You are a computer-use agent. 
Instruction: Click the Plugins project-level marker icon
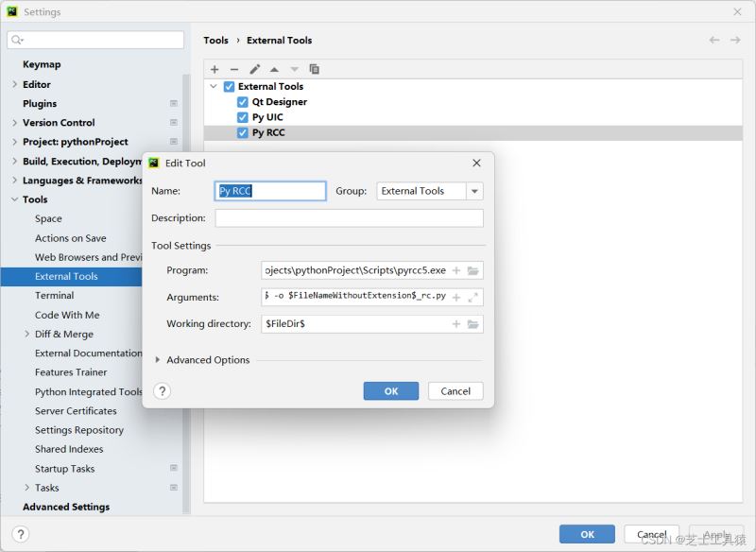click(x=174, y=103)
